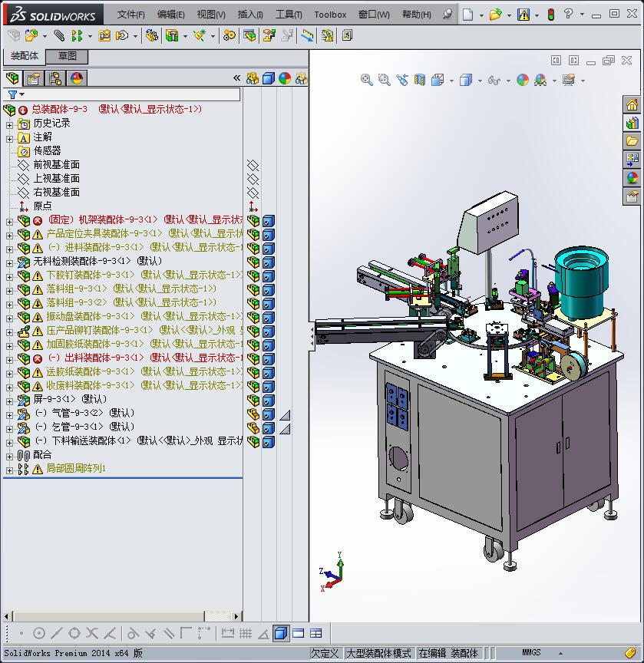Toggle display mode for 下胶钉装配体 row
Viewport: 644px width, 663px height.
269,276
